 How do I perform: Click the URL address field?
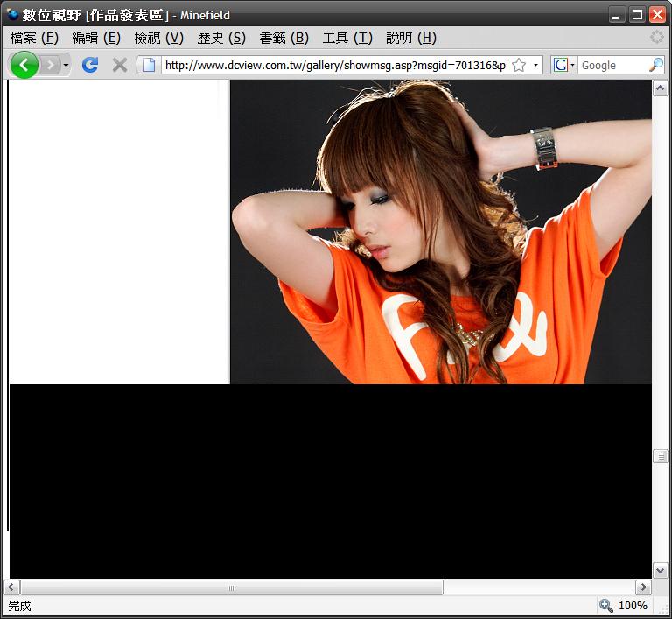[332, 65]
